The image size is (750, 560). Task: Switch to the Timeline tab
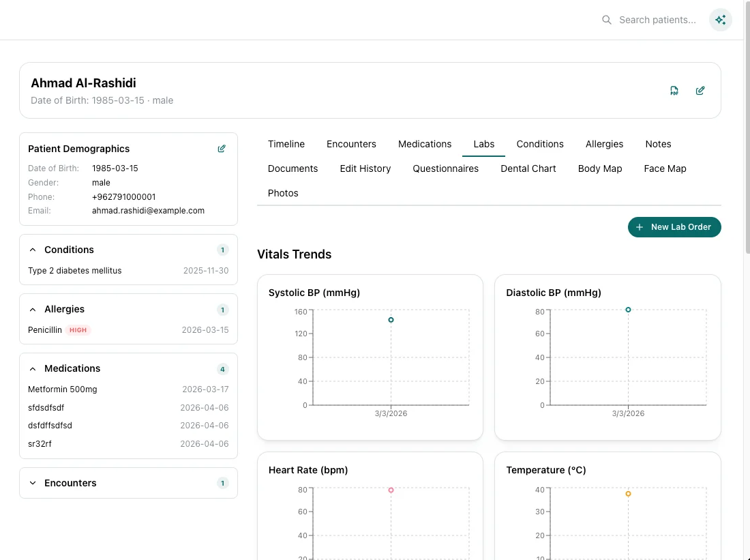tap(286, 144)
